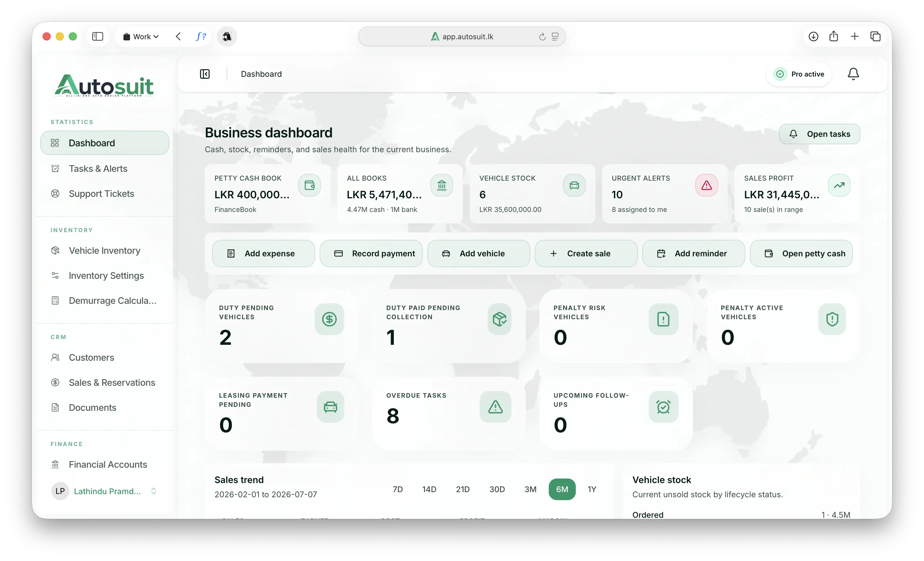
Task: Click the Vehicle Stock car icon
Action: 574,185
